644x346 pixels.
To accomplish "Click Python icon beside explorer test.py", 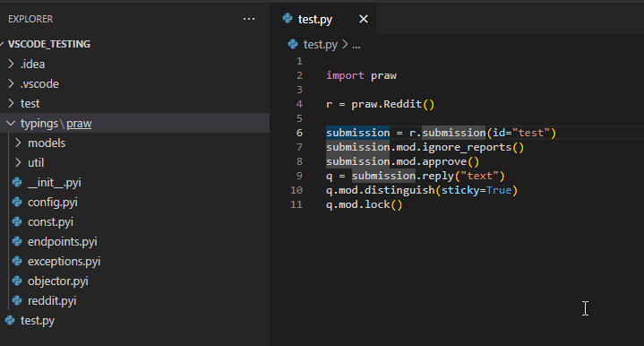I will [10, 320].
